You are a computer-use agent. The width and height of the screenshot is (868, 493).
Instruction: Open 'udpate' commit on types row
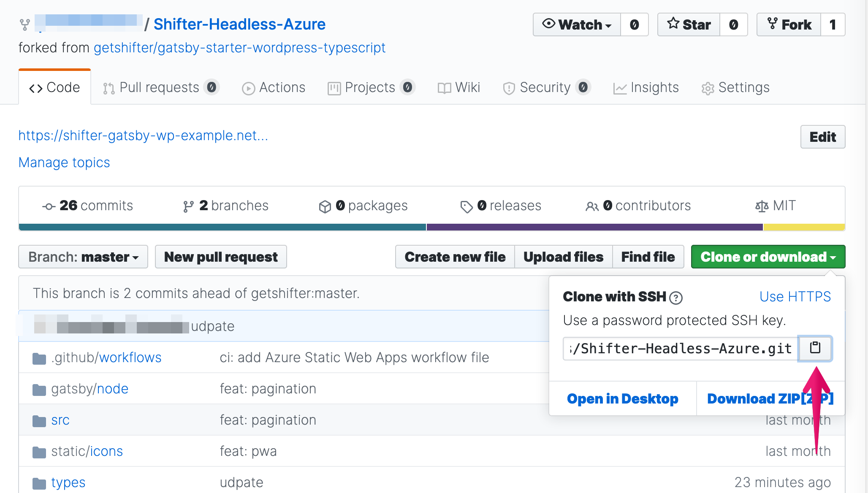click(x=241, y=482)
